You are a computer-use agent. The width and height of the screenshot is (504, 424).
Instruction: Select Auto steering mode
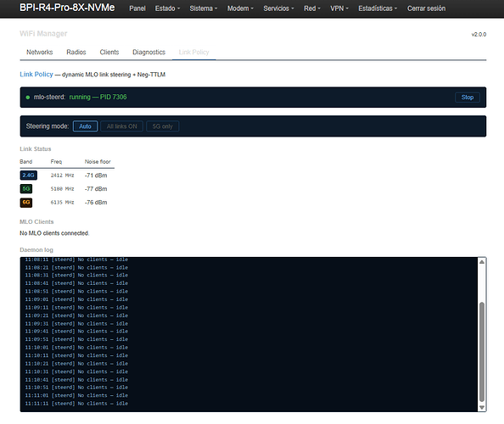pos(85,126)
